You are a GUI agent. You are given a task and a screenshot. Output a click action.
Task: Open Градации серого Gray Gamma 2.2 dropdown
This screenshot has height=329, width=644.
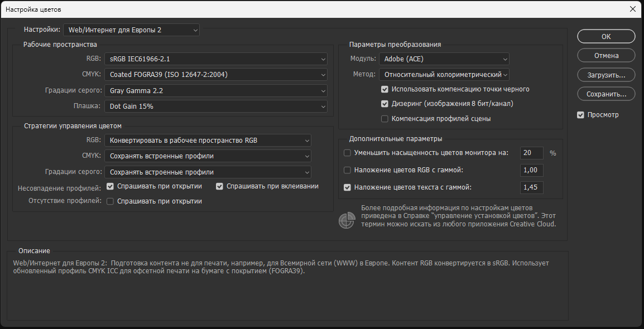coord(215,91)
